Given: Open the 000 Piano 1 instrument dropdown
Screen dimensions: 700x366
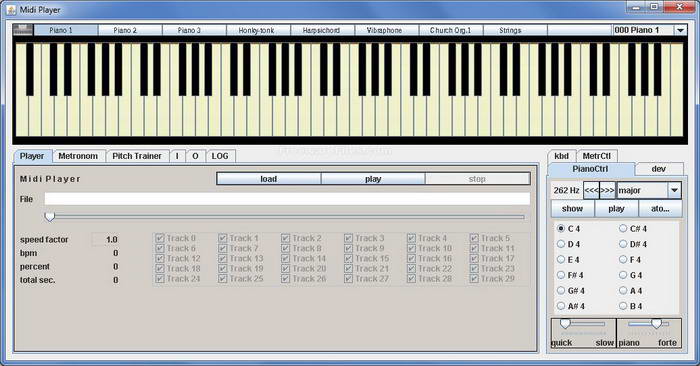Looking at the screenshot, I should (x=680, y=30).
